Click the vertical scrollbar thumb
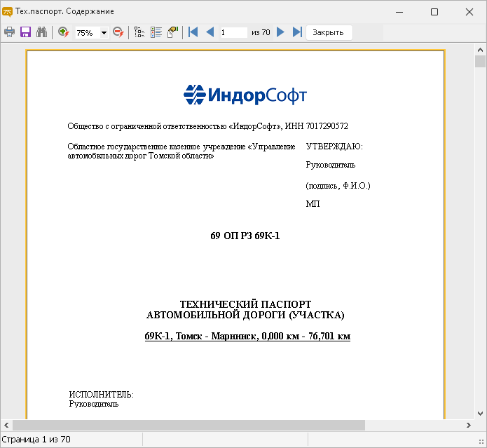Image resolution: width=487 pixels, height=448 pixels. pos(480,61)
